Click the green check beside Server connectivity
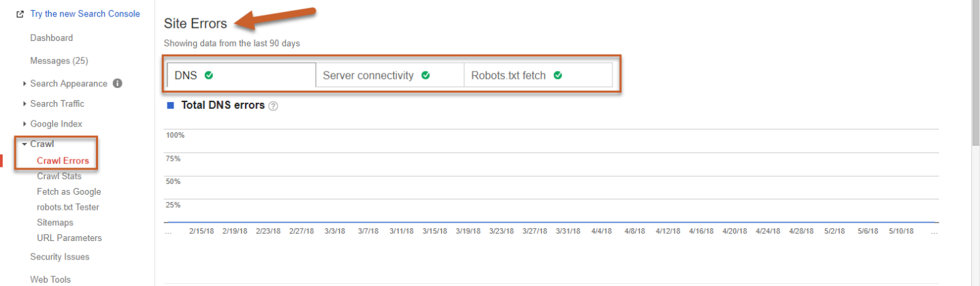980x286 pixels. click(425, 75)
